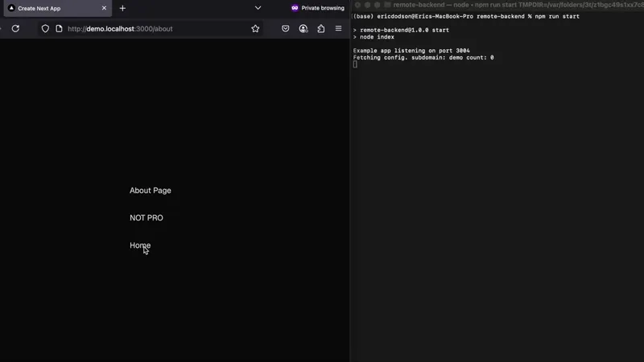Screen dimensions: 644x362
Task: Click the 'remote-backend@1.0.0 start' terminal line
Action: tap(401, 30)
